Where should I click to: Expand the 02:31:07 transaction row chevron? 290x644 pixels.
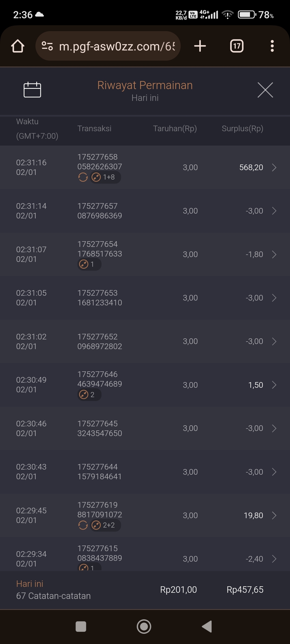[274, 254]
